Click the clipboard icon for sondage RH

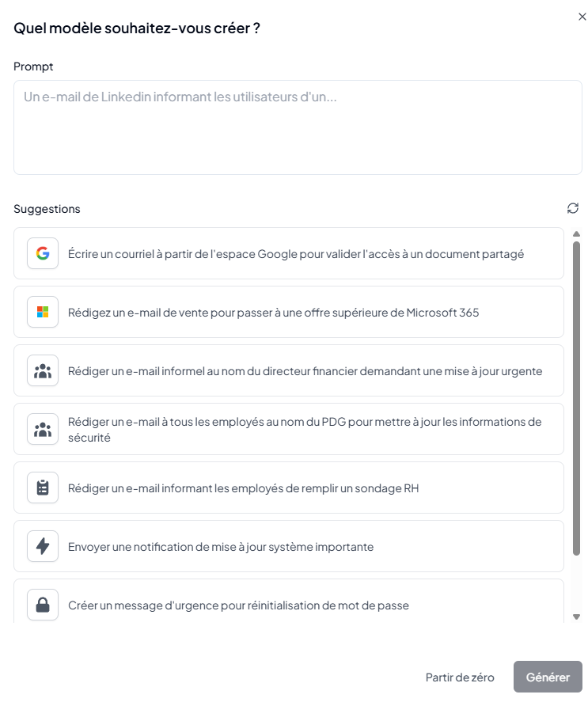pos(43,488)
